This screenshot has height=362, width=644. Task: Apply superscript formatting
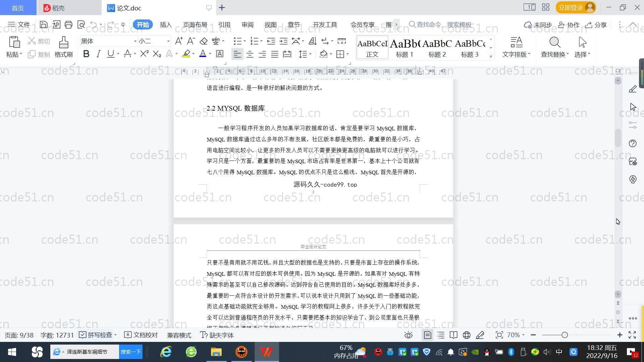(144, 54)
